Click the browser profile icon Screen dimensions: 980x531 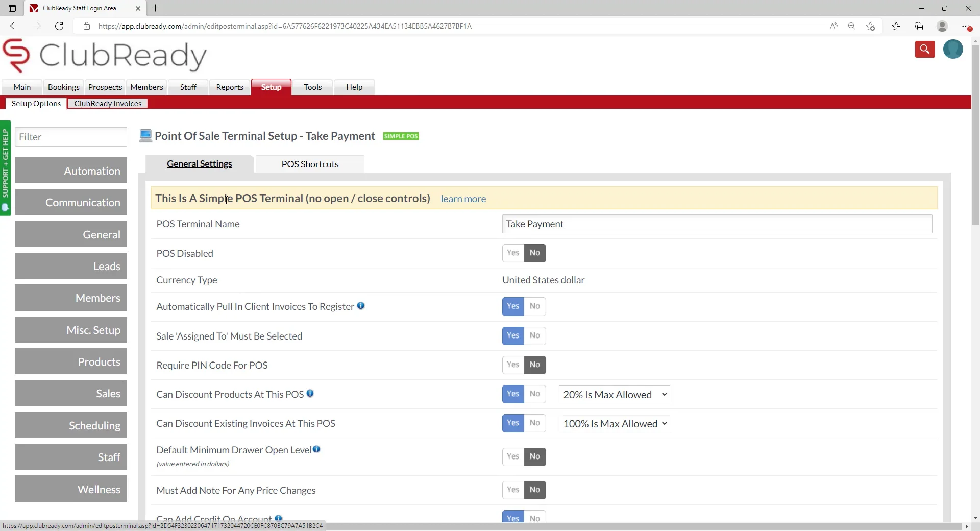(942, 26)
